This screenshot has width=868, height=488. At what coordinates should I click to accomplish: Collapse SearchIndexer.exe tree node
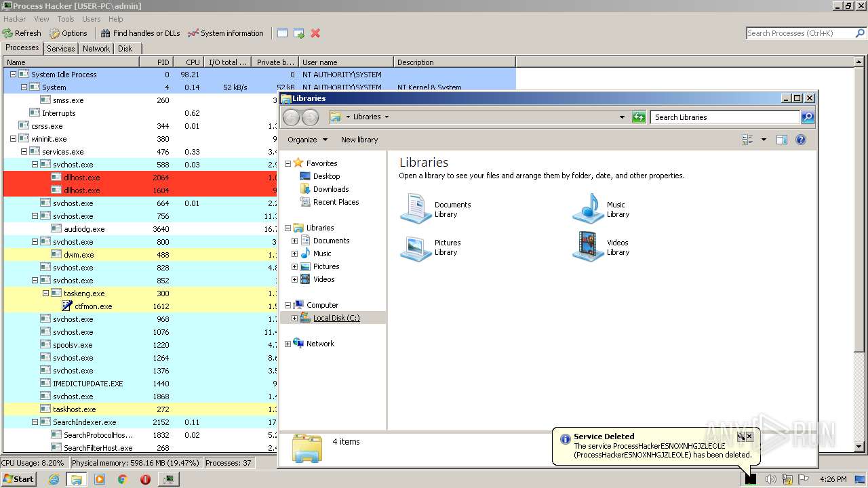(35, 422)
